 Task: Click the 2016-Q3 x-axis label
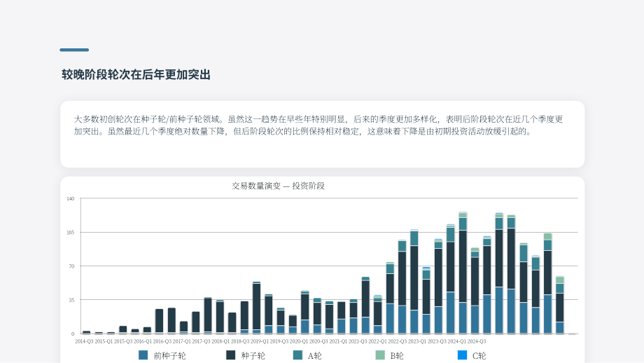click(162, 341)
